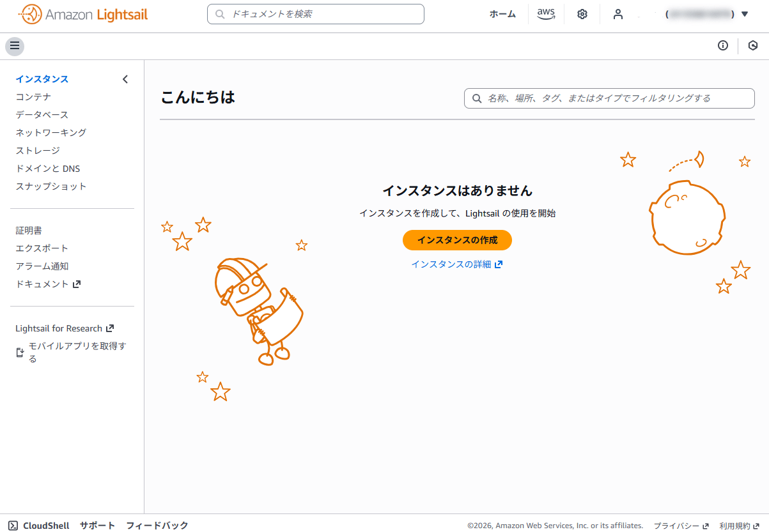769x532 pixels.
Task: Open the info panel icon
Action: 723,45
